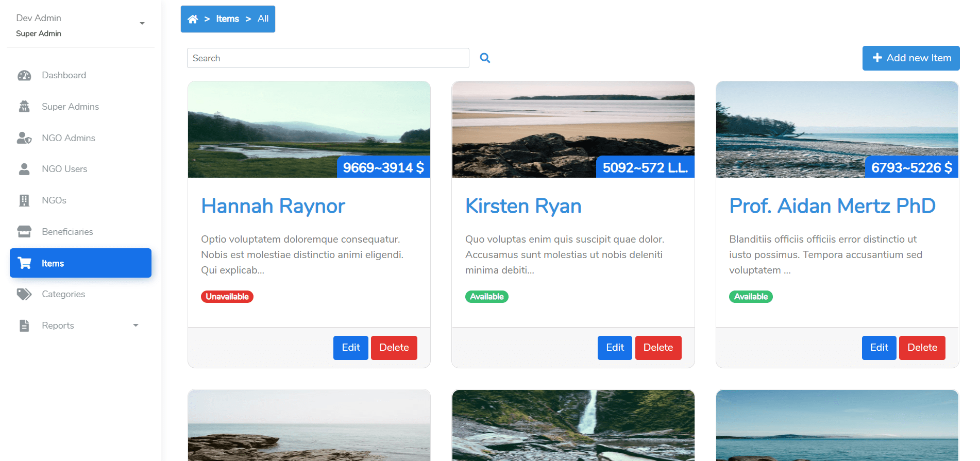Image resolution: width=980 pixels, height=461 pixels.
Task: Edit the Hannah Raynor item
Action: [x=350, y=348]
